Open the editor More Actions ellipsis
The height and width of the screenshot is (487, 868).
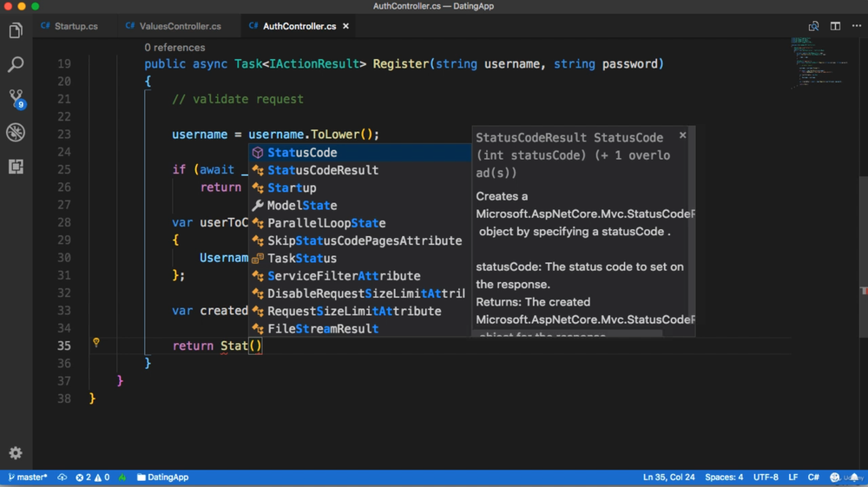(x=857, y=26)
